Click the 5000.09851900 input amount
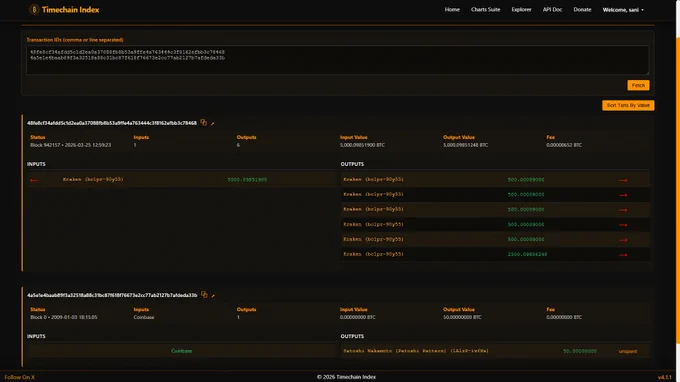Viewport: 680px width, 382px height. pyautogui.click(x=247, y=180)
